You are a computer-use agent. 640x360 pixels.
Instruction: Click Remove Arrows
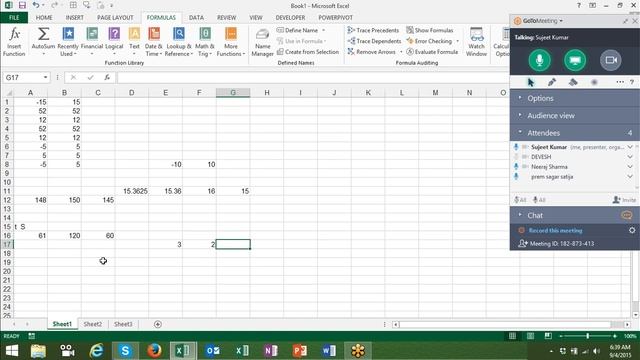point(372,52)
